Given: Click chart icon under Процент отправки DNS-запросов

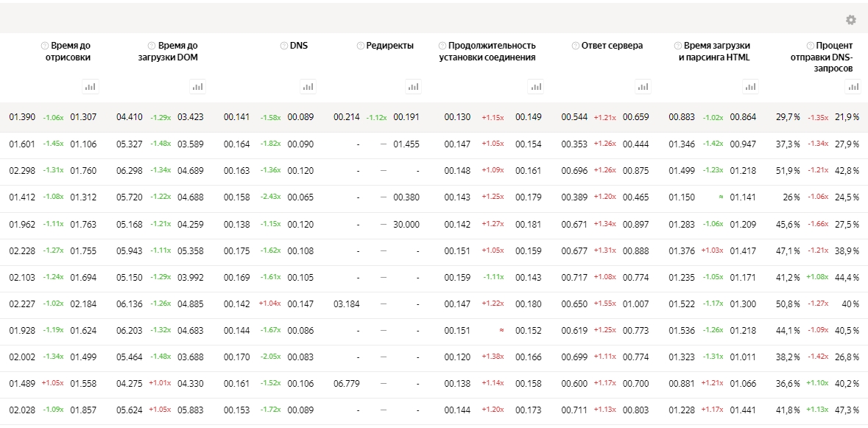Looking at the screenshot, I should click(x=853, y=87).
